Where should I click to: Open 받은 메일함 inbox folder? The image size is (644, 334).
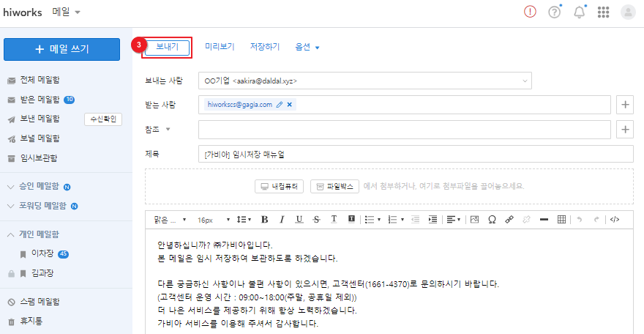point(39,100)
